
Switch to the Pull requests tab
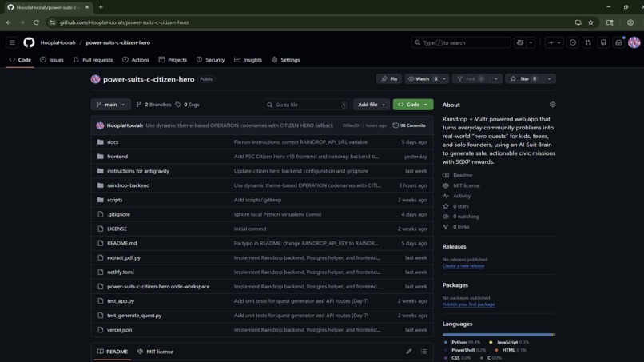pos(93,60)
